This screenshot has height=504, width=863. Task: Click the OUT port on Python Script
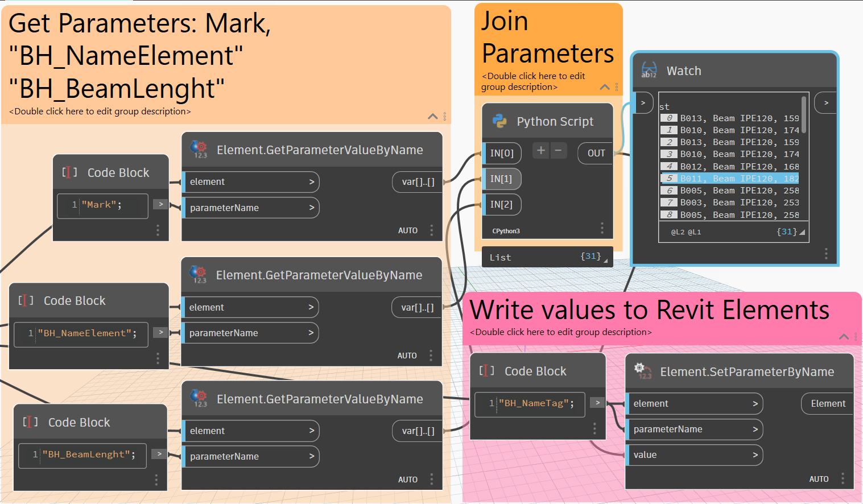pyautogui.click(x=596, y=153)
